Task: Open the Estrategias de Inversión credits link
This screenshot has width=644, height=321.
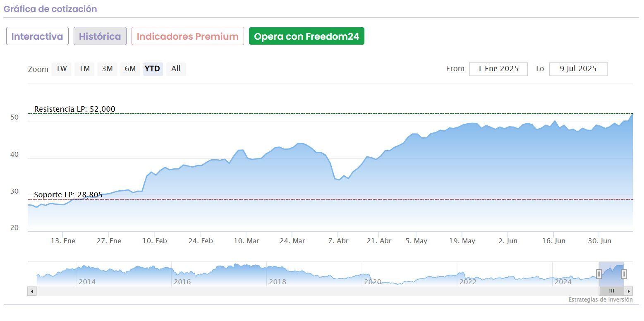Action: (x=600, y=299)
